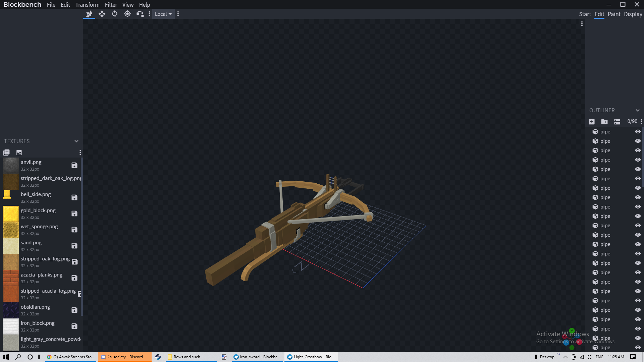The image size is (644, 362).
Task: Save the anvil.png texture
Action: click(x=74, y=165)
